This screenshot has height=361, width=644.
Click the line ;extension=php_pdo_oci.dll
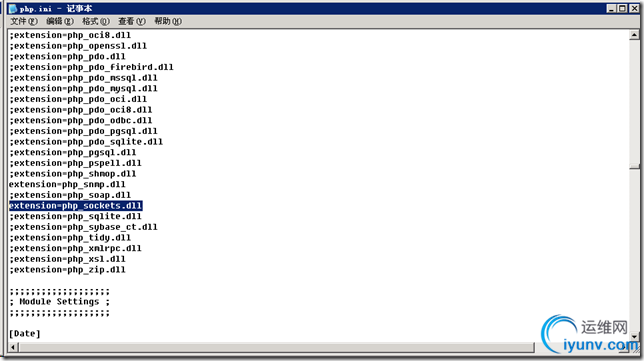click(78, 99)
